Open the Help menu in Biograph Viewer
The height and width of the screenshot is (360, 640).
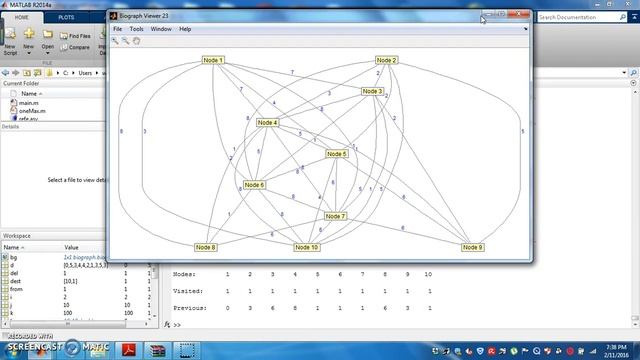click(x=185, y=29)
